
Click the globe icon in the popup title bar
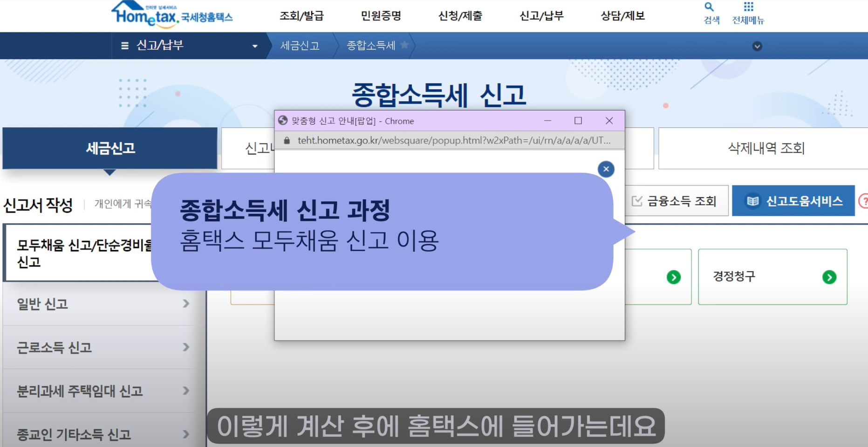click(283, 120)
